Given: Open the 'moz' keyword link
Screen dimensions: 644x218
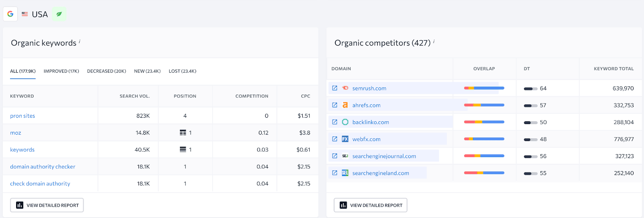Looking at the screenshot, I should tap(16, 133).
